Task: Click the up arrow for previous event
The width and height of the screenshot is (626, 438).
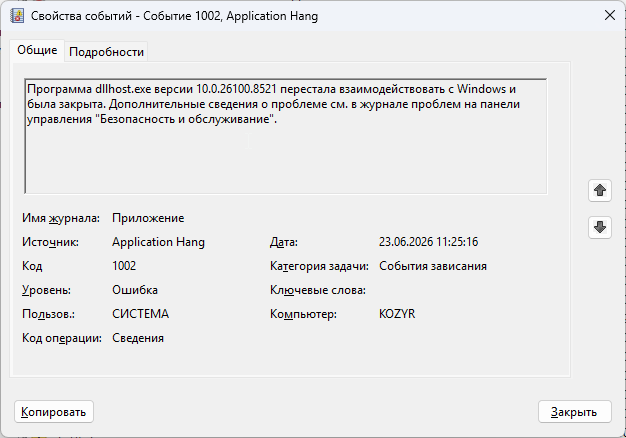Action: (x=600, y=190)
